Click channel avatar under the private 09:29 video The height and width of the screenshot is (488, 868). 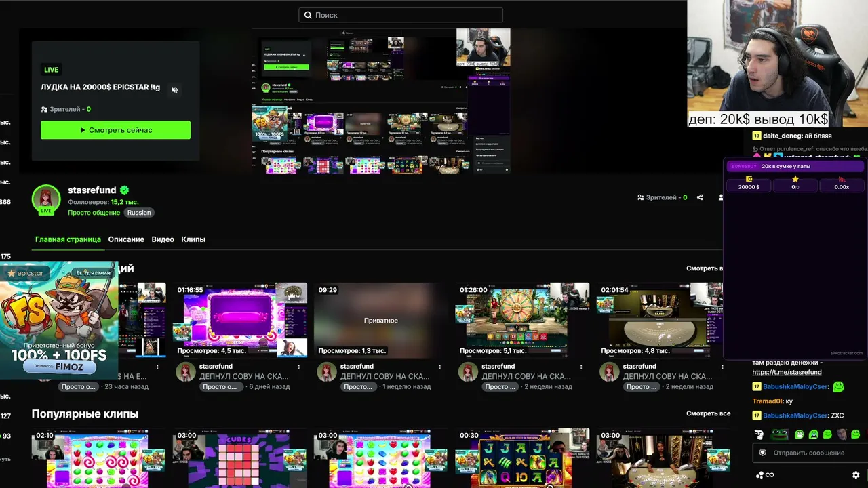tap(327, 371)
